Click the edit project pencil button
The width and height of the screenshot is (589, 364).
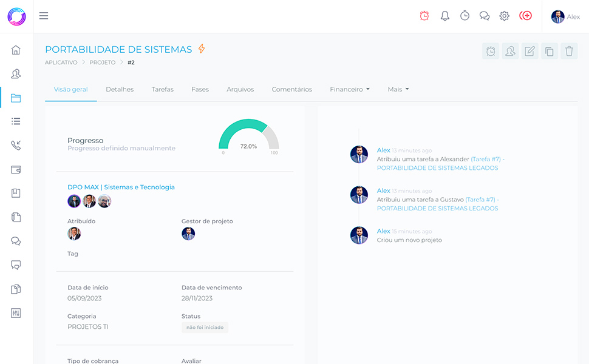point(529,51)
